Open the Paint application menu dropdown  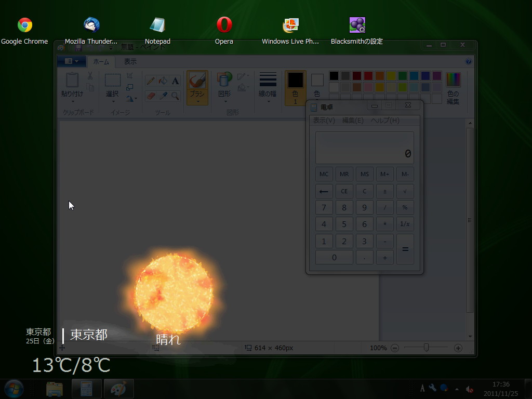point(72,61)
